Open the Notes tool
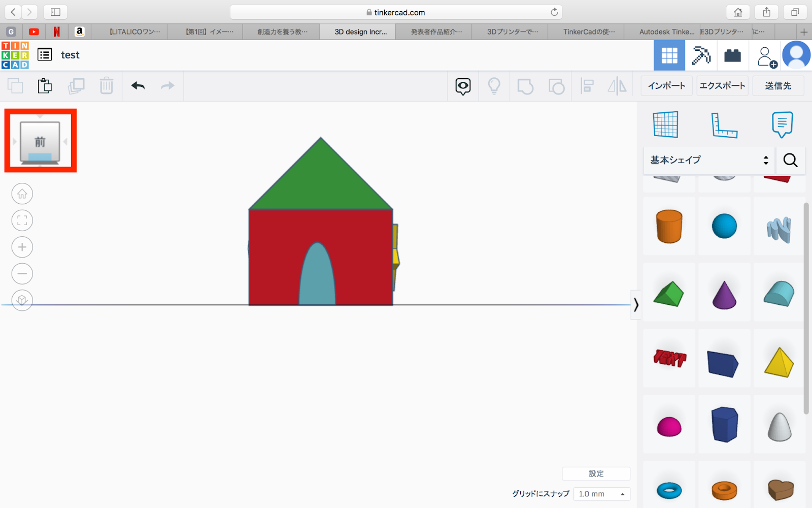 [x=782, y=124]
